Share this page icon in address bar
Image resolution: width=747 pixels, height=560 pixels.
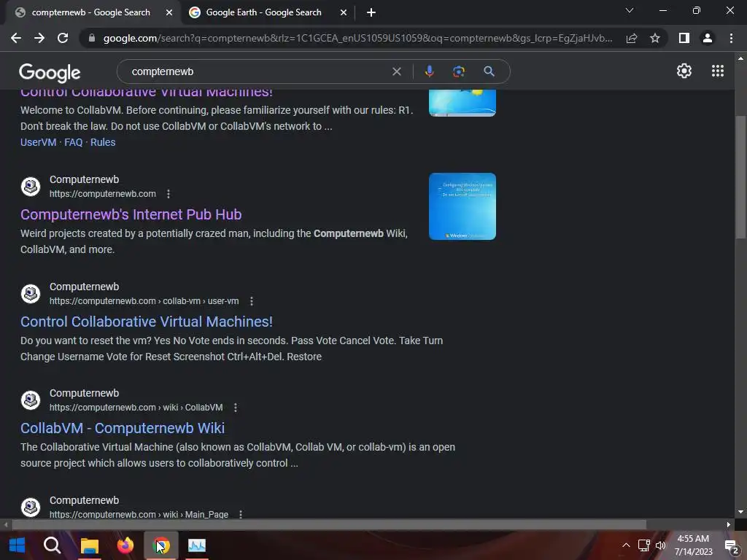(x=632, y=38)
